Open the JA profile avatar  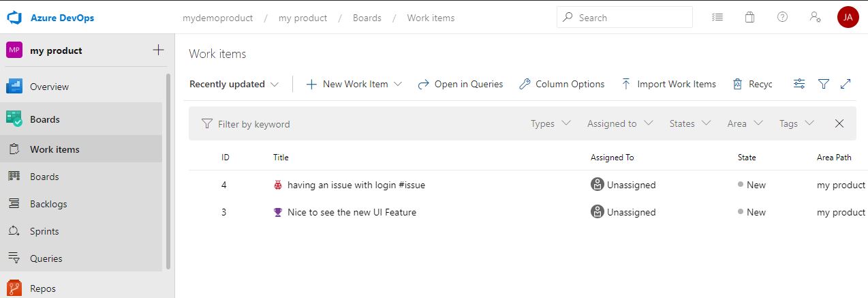tap(848, 18)
